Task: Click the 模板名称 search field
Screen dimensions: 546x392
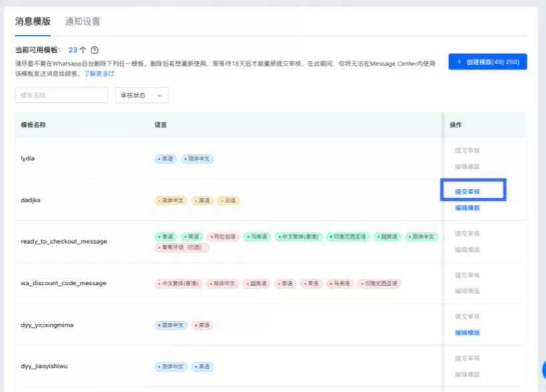Action: (x=61, y=95)
